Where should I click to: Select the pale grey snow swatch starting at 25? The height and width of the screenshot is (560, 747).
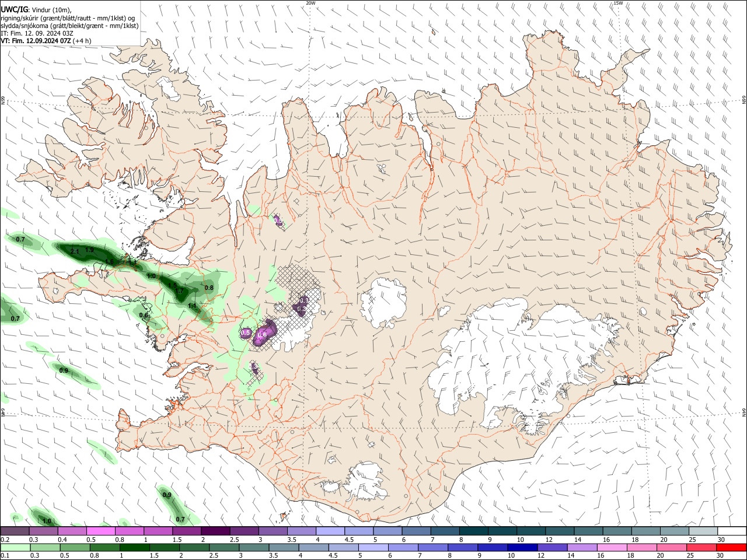(x=703, y=531)
